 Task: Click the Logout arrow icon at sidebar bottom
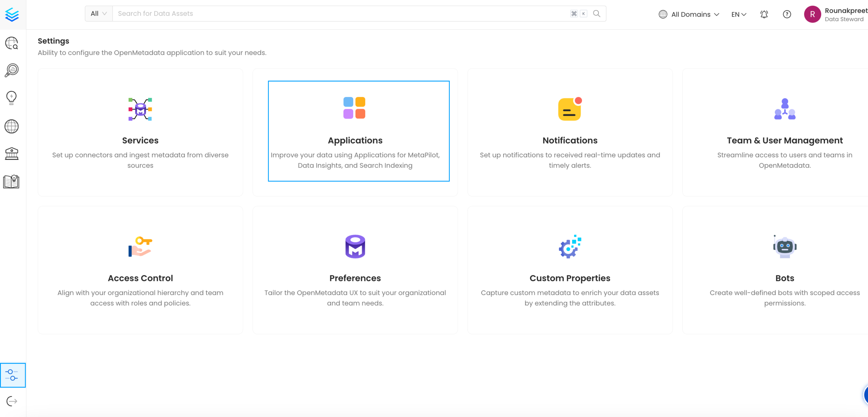(x=11, y=401)
